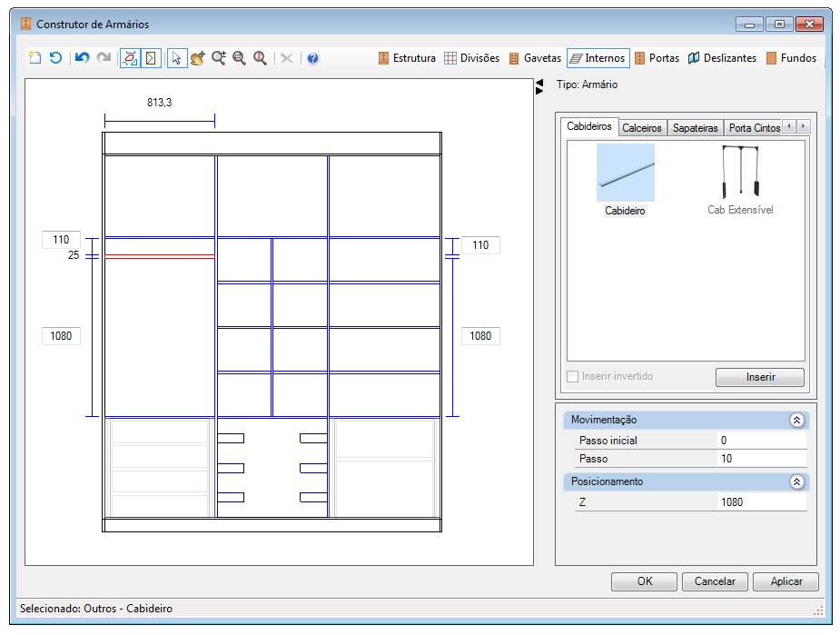Screen dimensions: 840x635
Task: Open the Portas section
Action: pos(657,58)
